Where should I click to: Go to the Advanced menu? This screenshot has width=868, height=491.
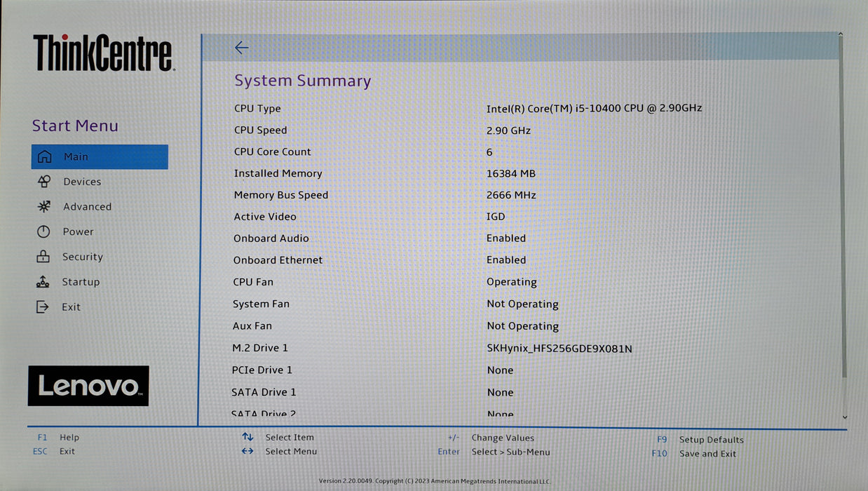(87, 207)
